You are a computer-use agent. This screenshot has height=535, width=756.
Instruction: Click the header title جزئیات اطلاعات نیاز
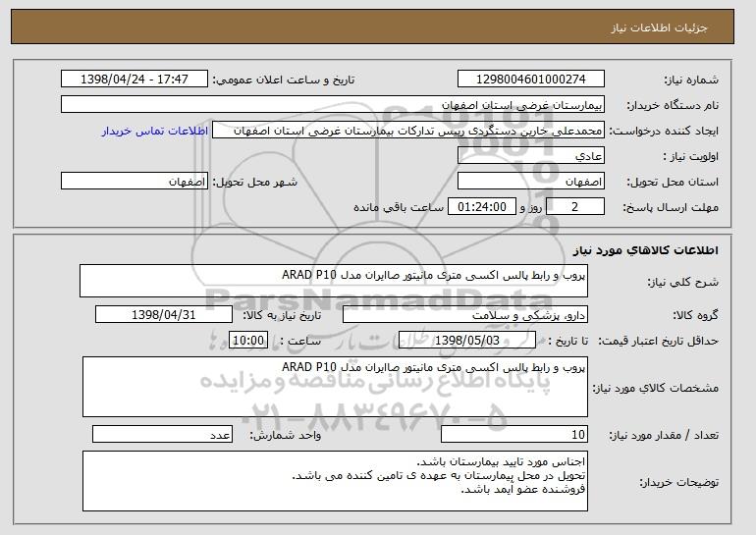pos(659,27)
